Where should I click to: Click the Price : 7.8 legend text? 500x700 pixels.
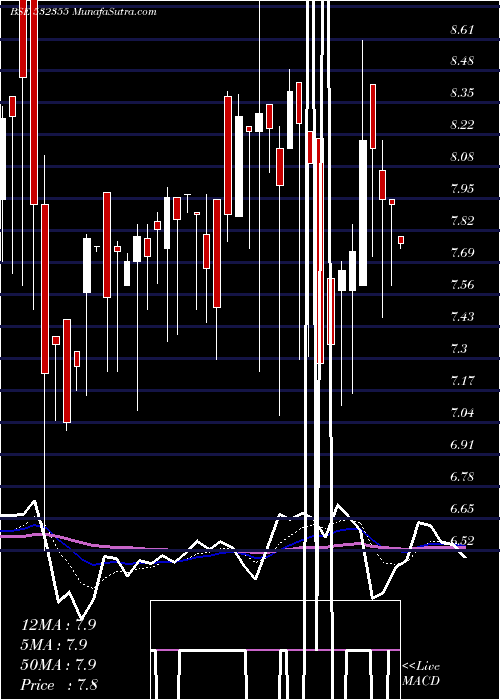point(59,685)
